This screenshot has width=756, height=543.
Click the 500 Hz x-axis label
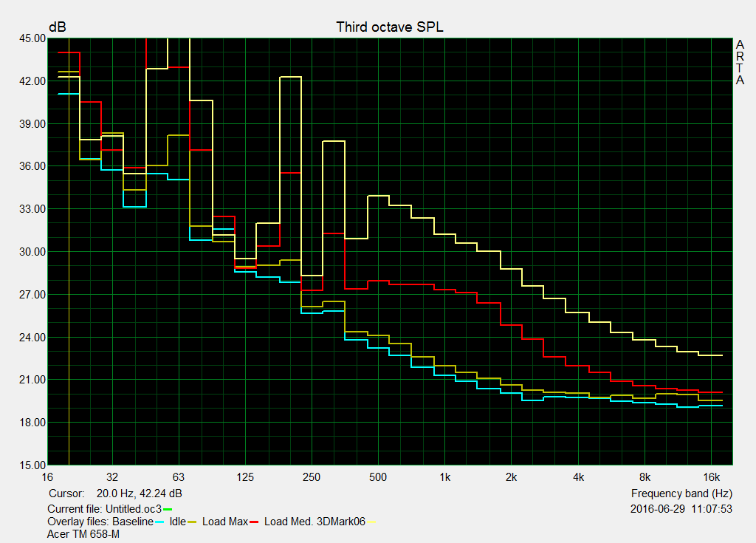(x=378, y=477)
